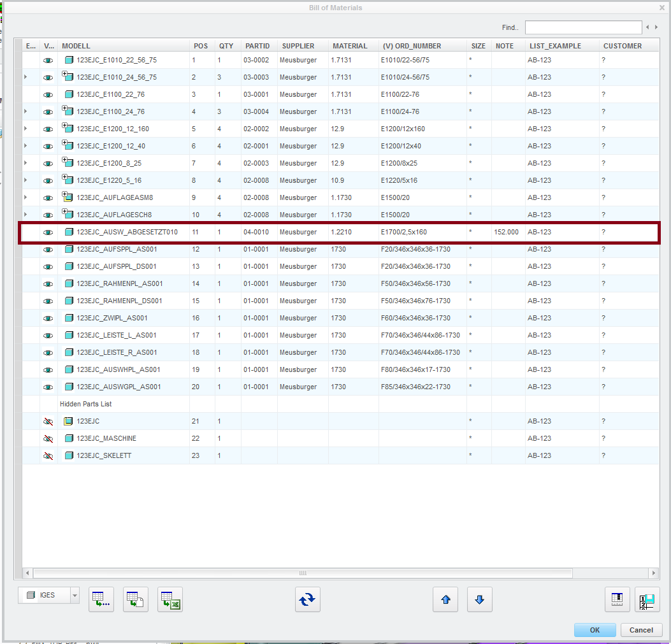Show hidden 123EJC_SKELETT via crossed eye
The width and height of the screenshot is (671, 644).
pyautogui.click(x=48, y=455)
